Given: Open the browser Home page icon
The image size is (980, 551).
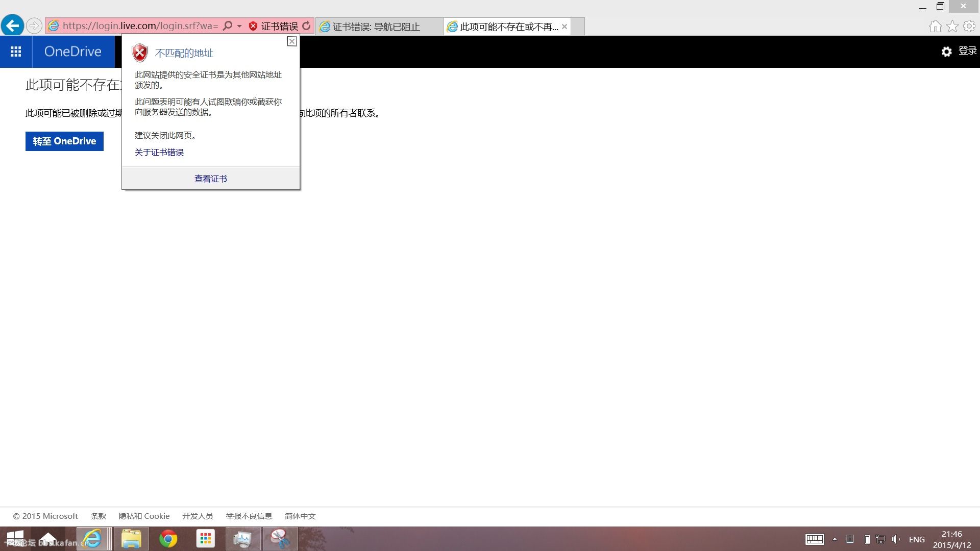Looking at the screenshot, I should click(x=935, y=26).
